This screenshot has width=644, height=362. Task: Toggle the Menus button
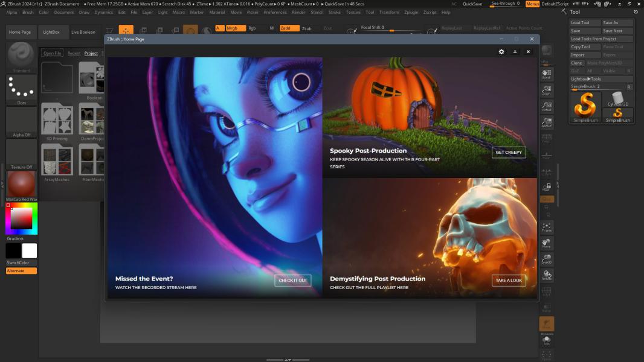(x=532, y=4)
